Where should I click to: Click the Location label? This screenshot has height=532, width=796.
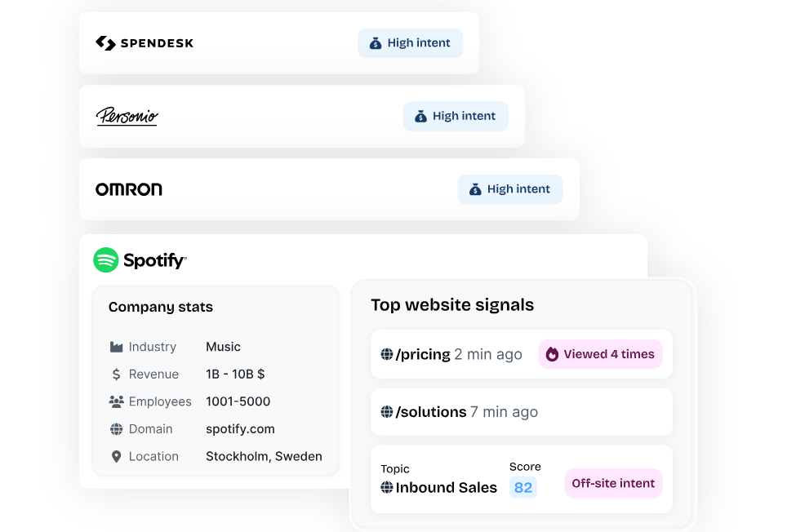coord(153,456)
